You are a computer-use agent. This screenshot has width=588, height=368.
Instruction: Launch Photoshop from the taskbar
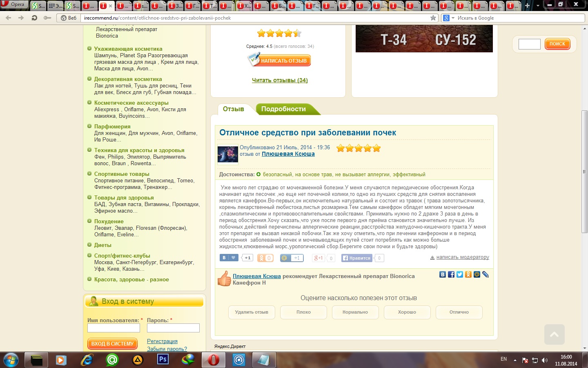coord(163,360)
